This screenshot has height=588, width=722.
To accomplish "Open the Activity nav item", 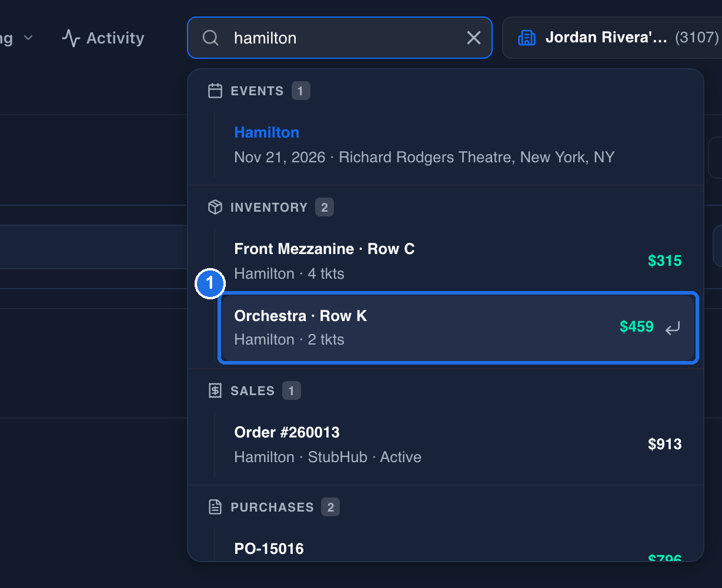I will tap(103, 38).
